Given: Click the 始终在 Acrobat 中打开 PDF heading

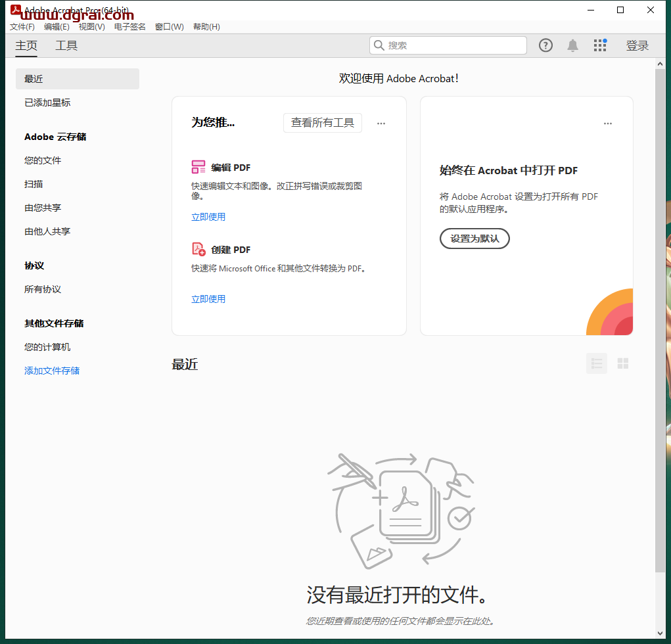Looking at the screenshot, I should tap(509, 170).
